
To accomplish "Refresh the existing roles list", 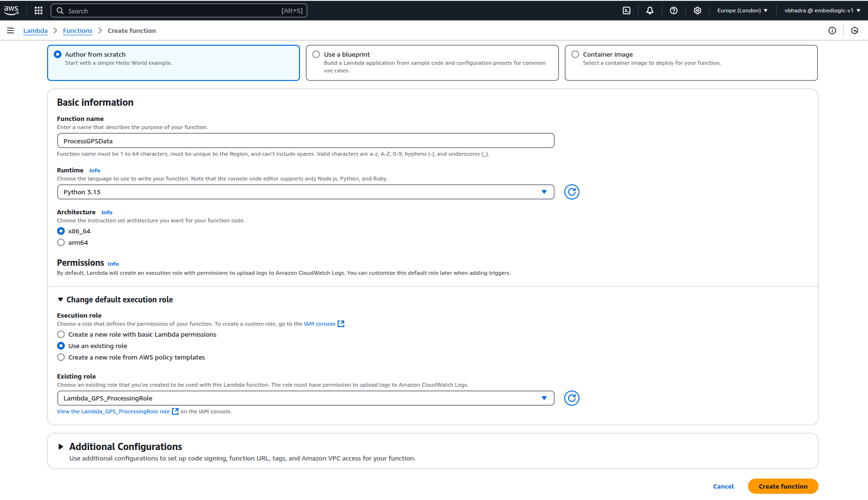I will click(571, 398).
